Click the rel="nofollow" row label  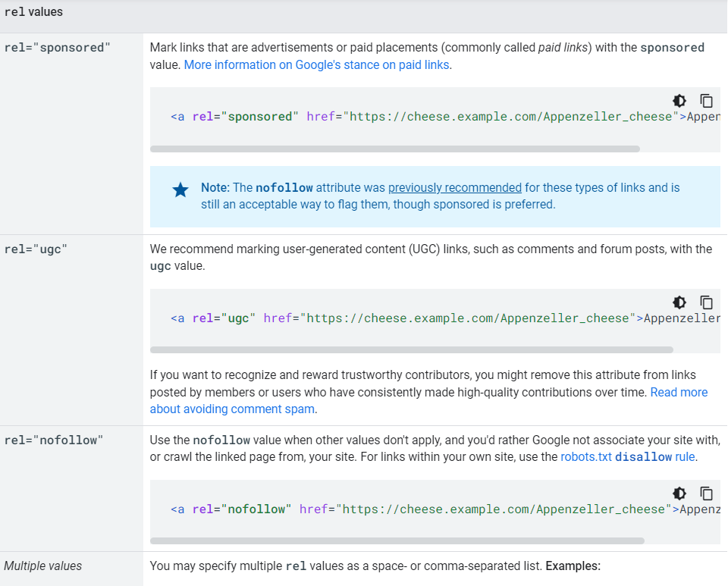[53, 440]
